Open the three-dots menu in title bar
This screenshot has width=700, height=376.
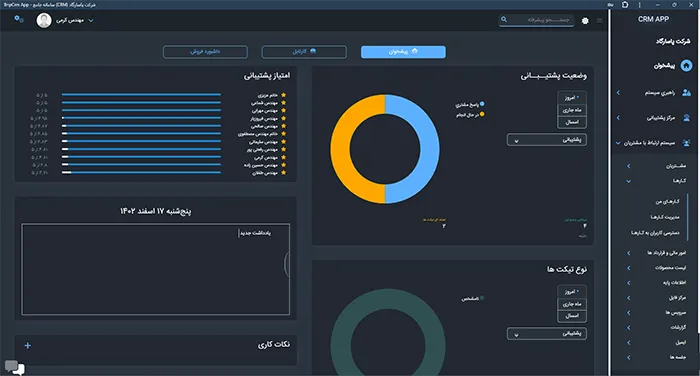(x=640, y=4)
